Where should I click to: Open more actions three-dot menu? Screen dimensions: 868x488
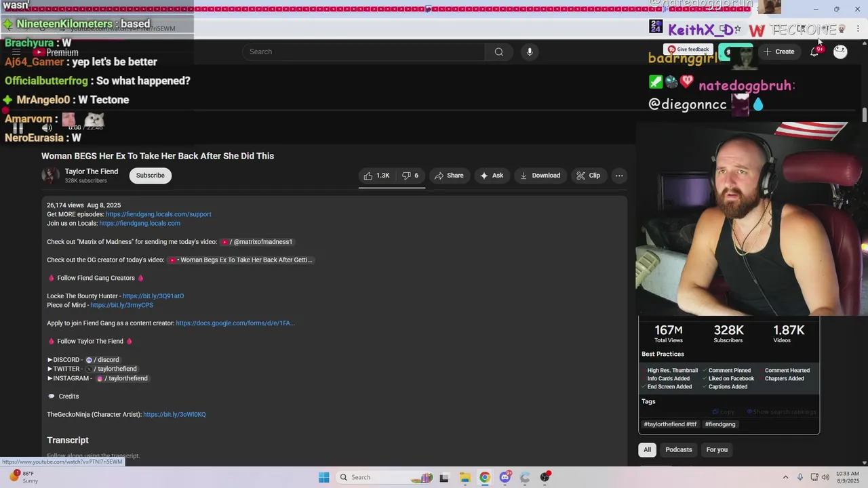(x=619, y=176)
